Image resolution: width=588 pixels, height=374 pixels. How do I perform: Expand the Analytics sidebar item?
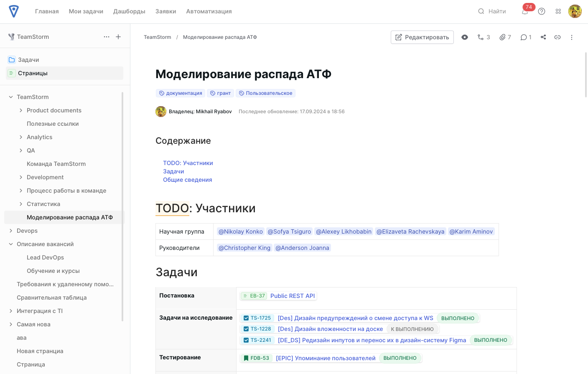[20, 137]
